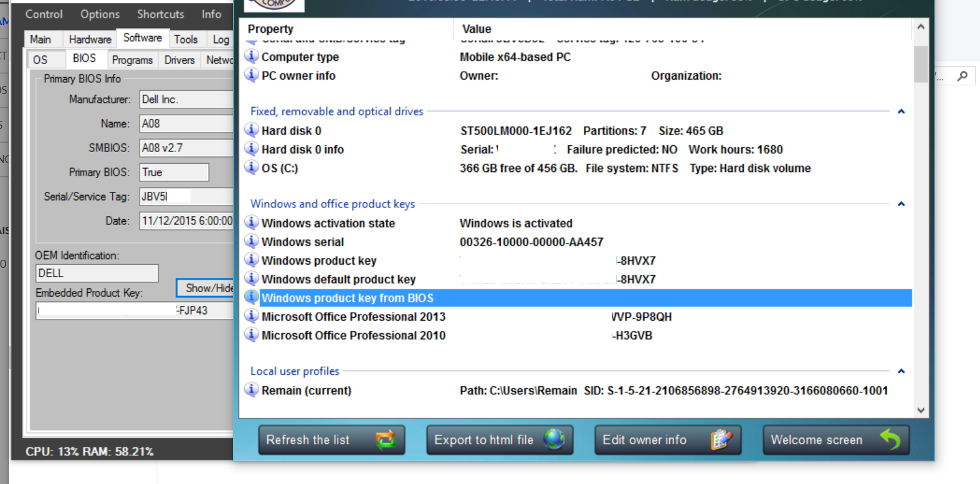Switch to the Main tab
Image resolution: width=980 pixels, height=484 pixels.
[40, 39]
